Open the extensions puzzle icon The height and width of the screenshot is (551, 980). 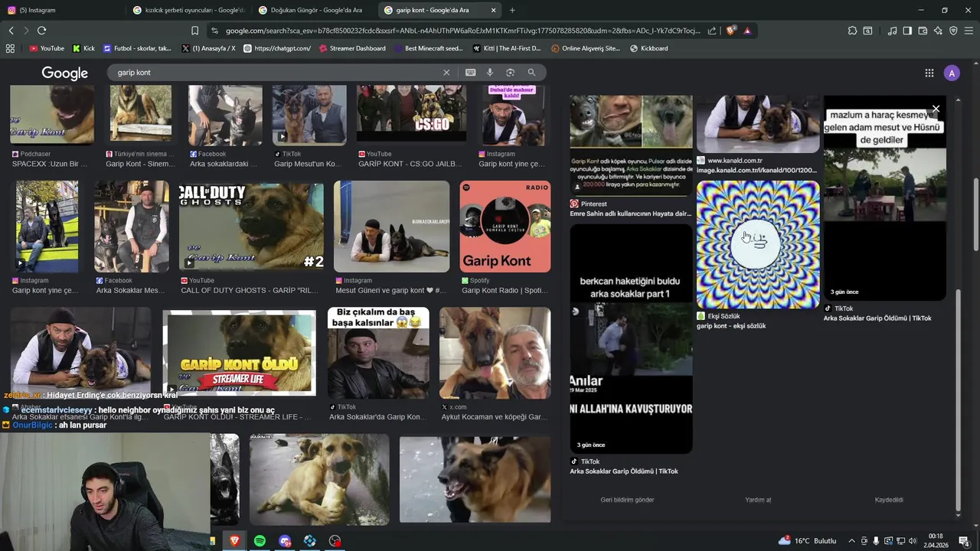tap(852, 31)
